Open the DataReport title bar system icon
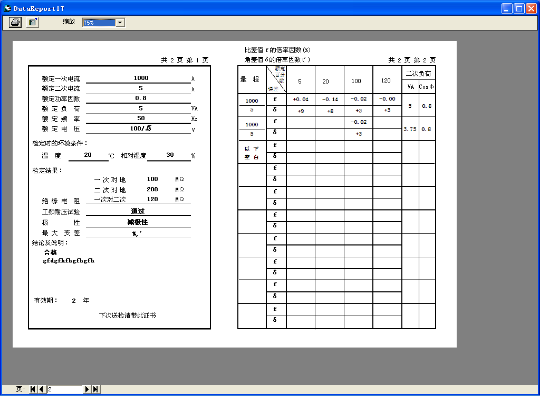Viewport: 540px width, 397px height. 8,8
